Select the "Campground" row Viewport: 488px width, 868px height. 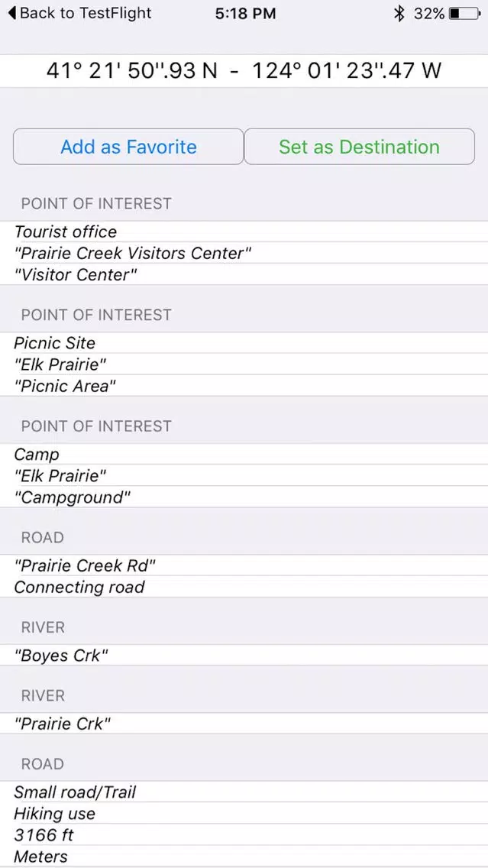point(244,497)
